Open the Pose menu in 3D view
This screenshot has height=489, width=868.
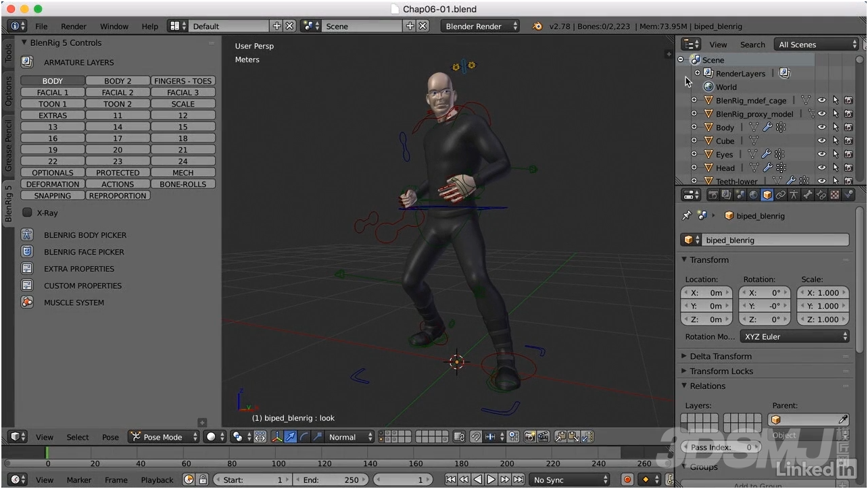pos(110,437)
